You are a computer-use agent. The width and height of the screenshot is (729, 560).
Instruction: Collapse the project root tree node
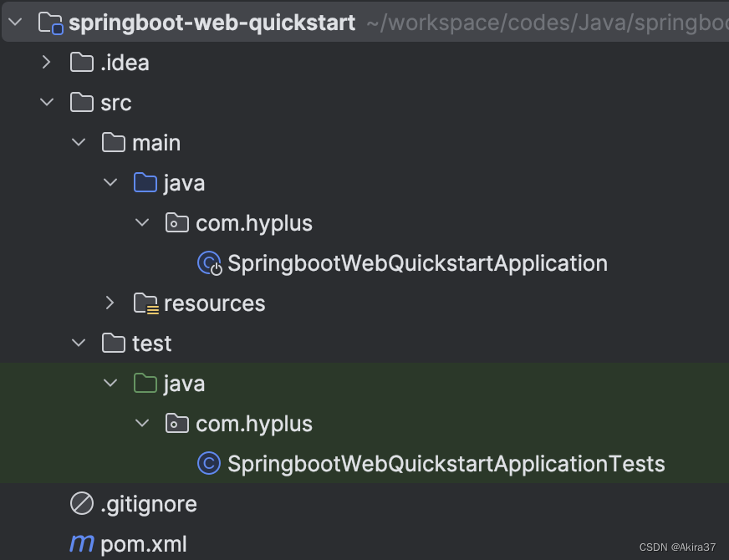point(17,23)
